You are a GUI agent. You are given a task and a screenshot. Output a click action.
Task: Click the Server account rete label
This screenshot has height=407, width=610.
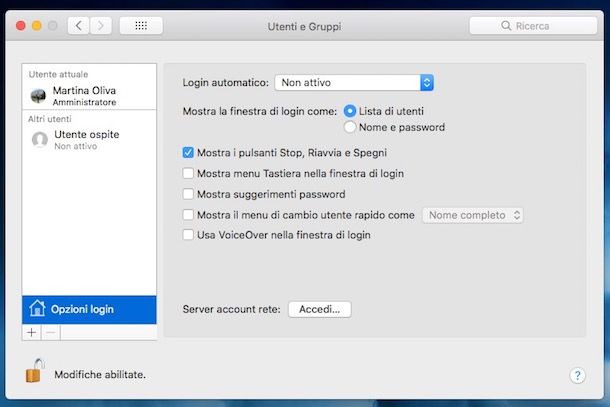[231, 309]
